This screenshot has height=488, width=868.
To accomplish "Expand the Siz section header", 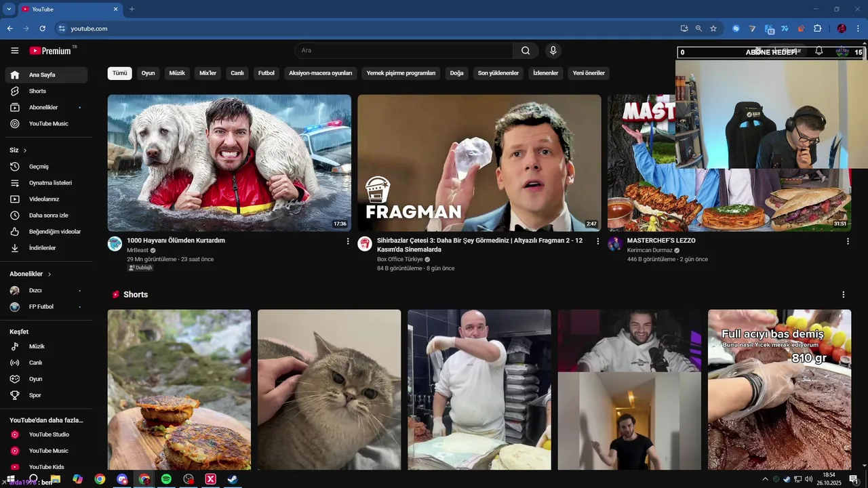I will [18, 150].
